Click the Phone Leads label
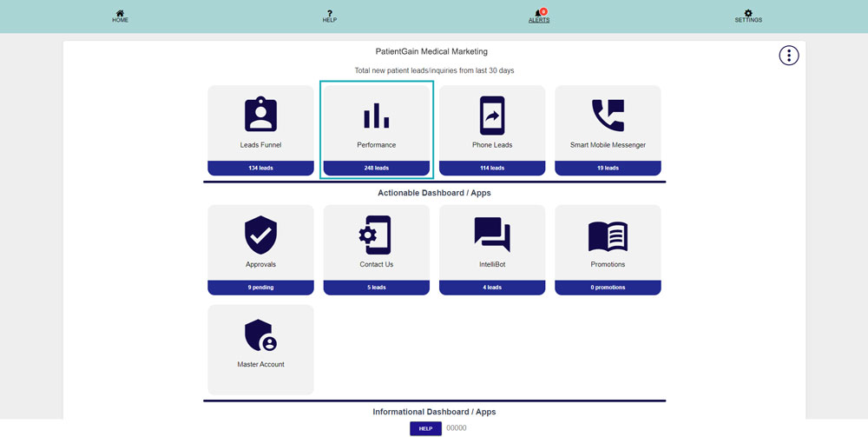Screen dimensions: 868x437 492,145
